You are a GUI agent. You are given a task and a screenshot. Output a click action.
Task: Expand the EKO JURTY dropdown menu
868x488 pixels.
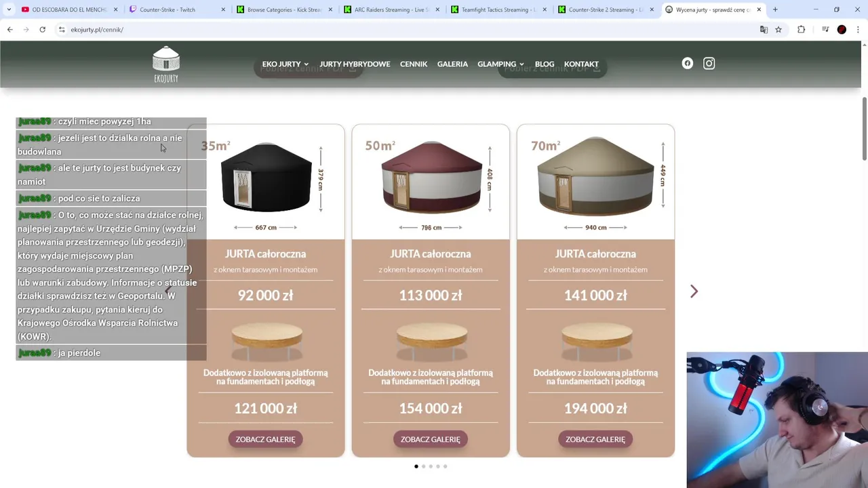(x=285, y=64)
